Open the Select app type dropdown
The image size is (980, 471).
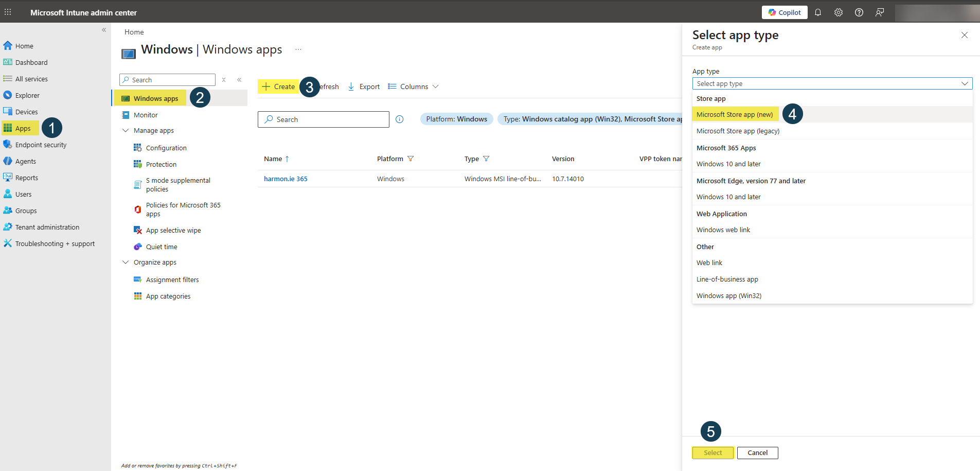click(x=832, y=83)
